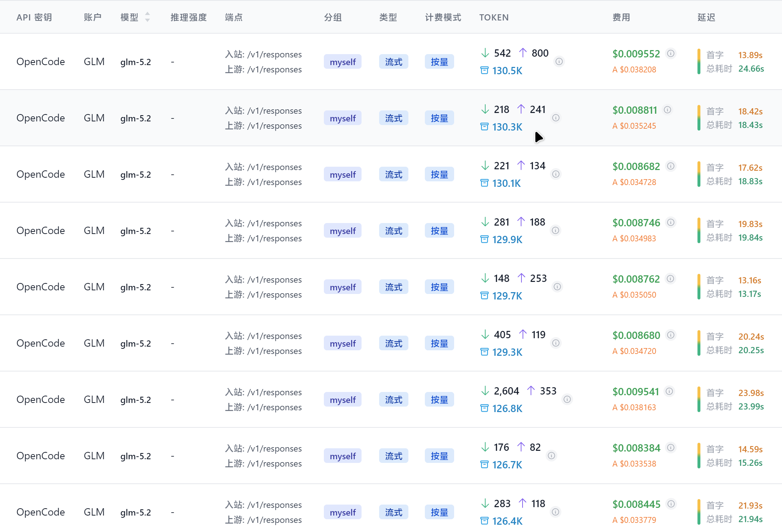Viewport: 782px width, 532px height.
Task: Click input token count 2,604
Action: click(x=506, y=391)
